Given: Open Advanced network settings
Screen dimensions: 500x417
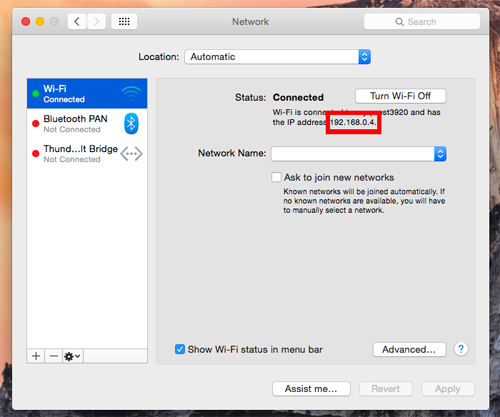Looking at the screenshot, I should click(409, 349).
